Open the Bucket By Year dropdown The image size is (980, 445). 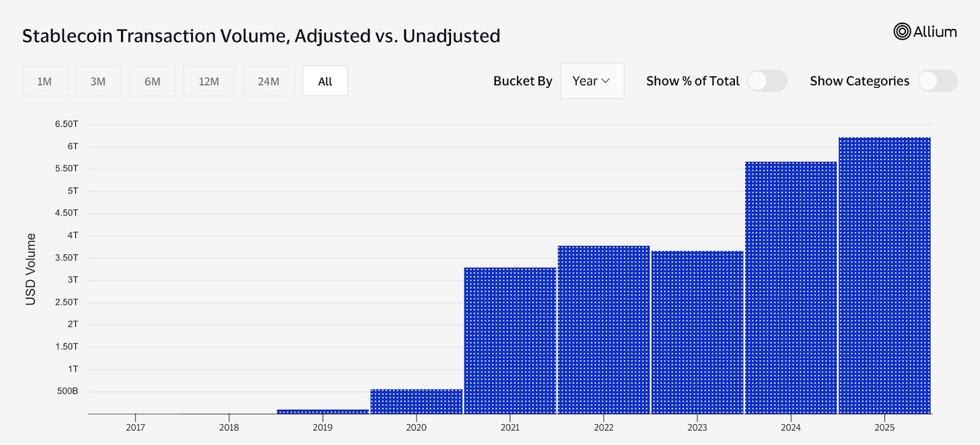coord(592,81)
